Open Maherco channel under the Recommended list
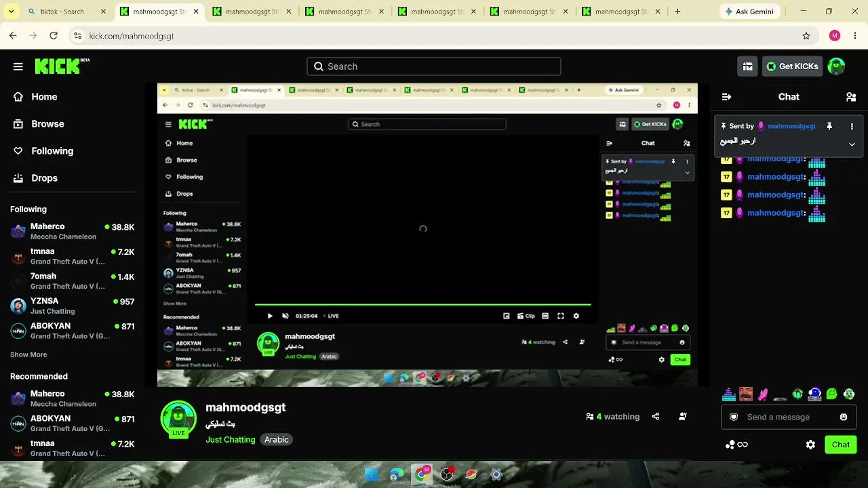Image resolution: width=868 pixels, height=488 pixels. click(x=73, y=399)
